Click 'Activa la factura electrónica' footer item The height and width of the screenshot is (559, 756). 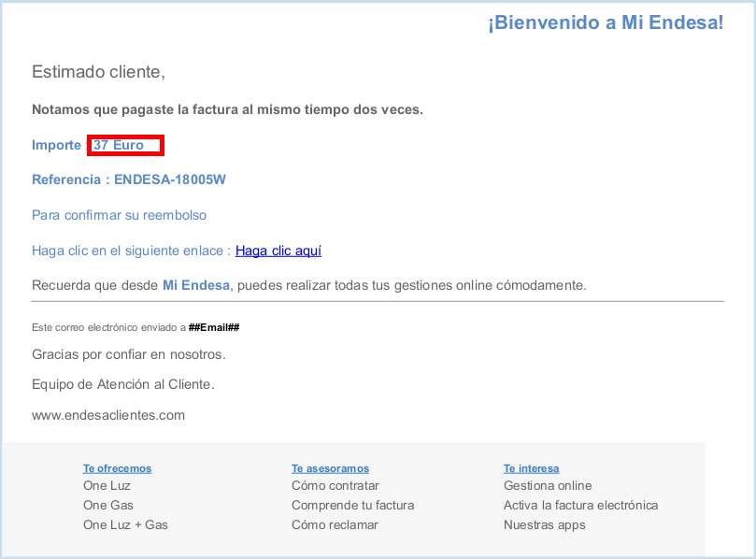click(x=581, y=505)
